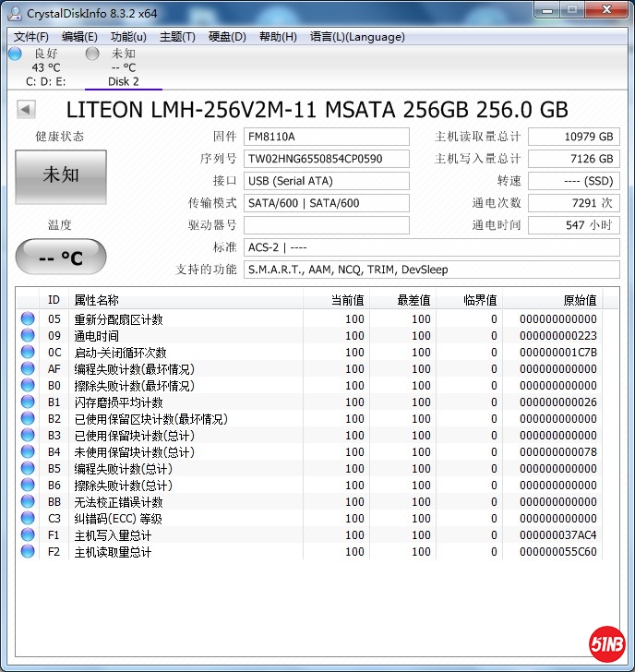The height and width of the screenshot is (672, 635).
Task: Open the 功能(u) menu
Action: coord(128,37)
